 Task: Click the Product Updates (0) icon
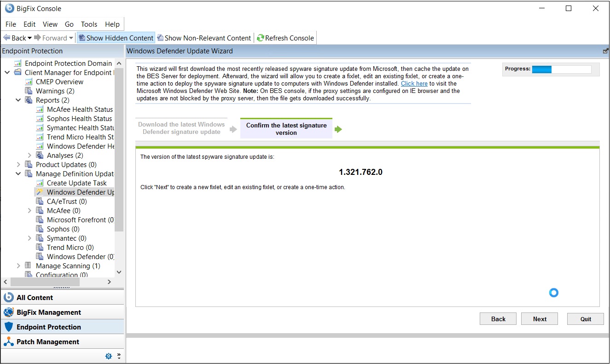point(29,165)
